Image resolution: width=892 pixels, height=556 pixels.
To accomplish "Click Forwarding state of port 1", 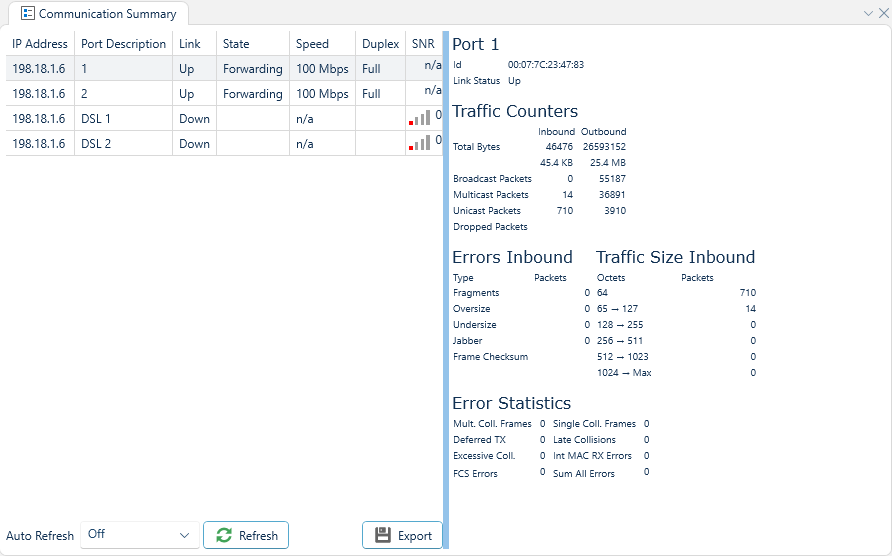I will click(253, 69).
